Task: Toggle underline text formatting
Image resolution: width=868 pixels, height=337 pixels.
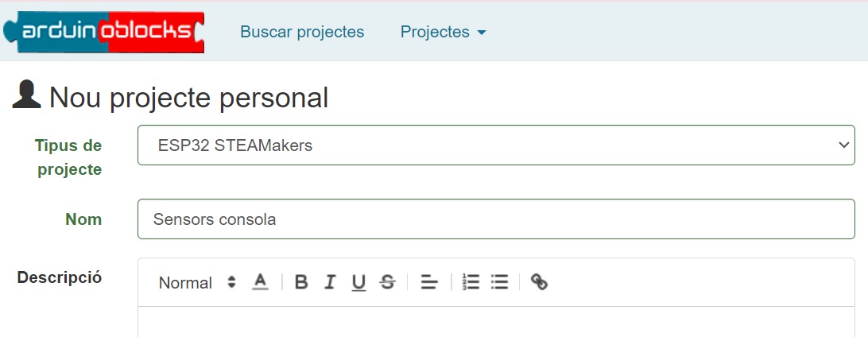Action: 358,282
